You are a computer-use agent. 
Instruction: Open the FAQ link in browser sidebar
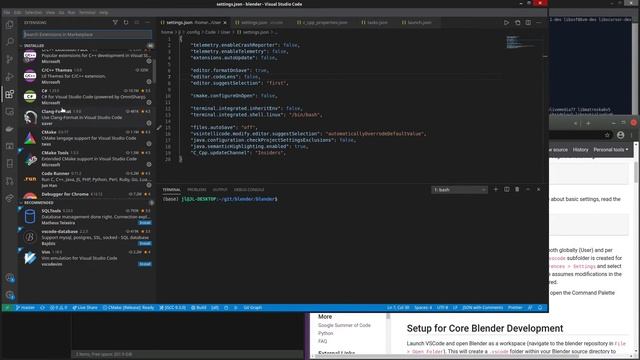(x=322, y=341)
